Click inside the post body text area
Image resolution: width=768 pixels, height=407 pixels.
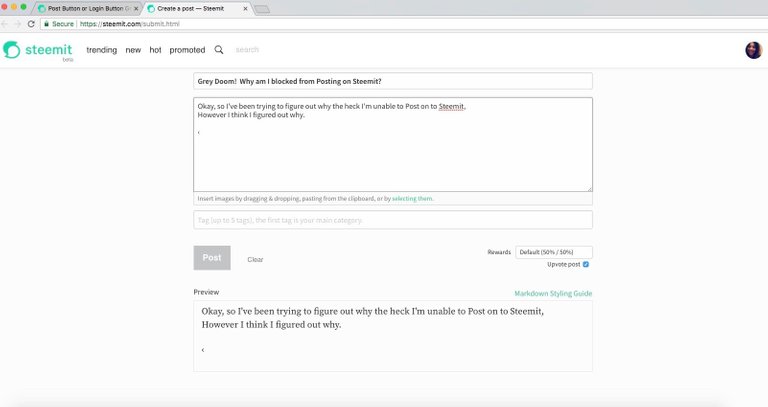point(393,144)
